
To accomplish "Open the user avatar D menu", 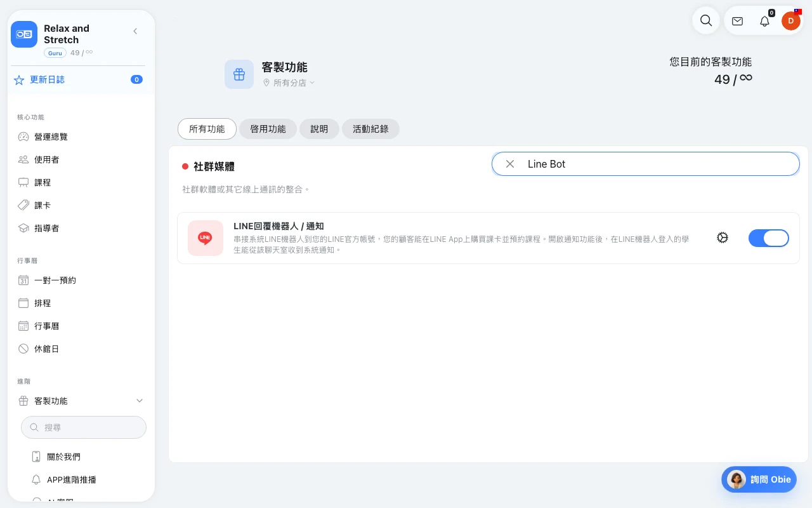I will (x=790, y=21).
